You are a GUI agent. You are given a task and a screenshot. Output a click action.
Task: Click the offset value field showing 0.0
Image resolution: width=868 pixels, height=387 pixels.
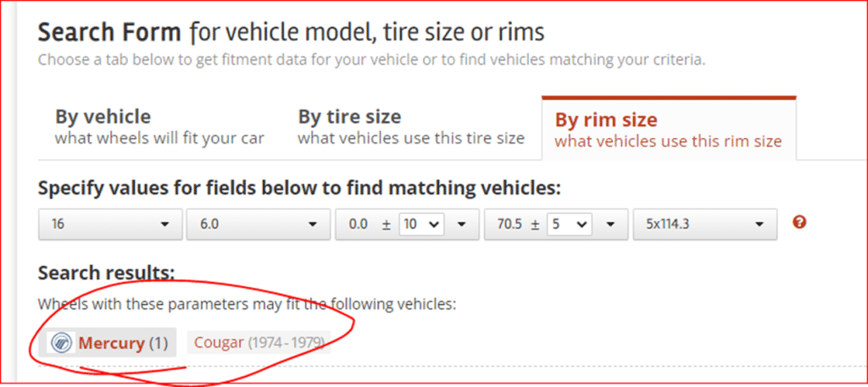tap(358, 224)
